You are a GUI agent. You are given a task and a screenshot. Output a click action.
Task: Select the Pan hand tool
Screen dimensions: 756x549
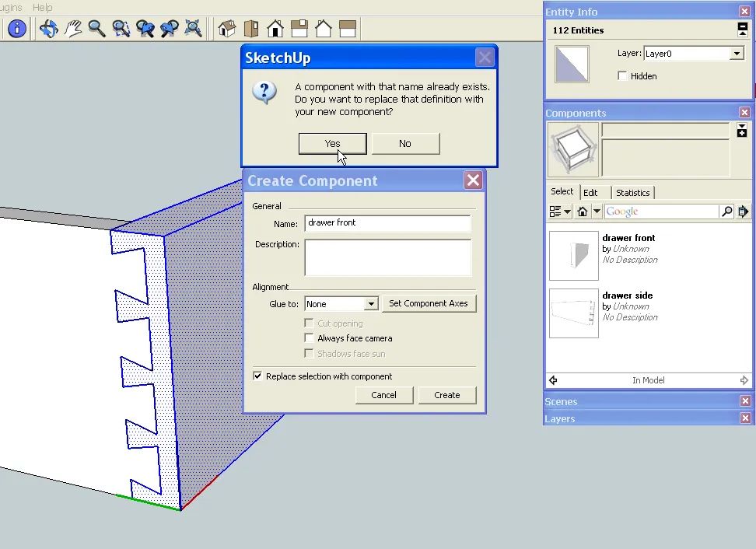pos(73,29)
